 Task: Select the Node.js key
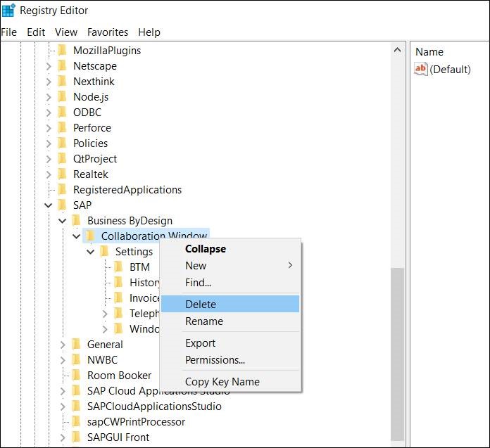click(91, 97)
